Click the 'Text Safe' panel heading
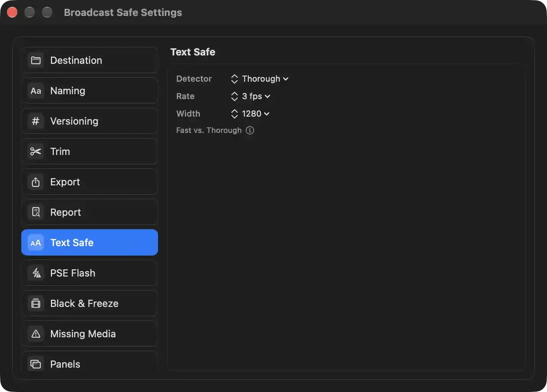The height and width of the screenshot is (392, 547). tap(193, 52)
